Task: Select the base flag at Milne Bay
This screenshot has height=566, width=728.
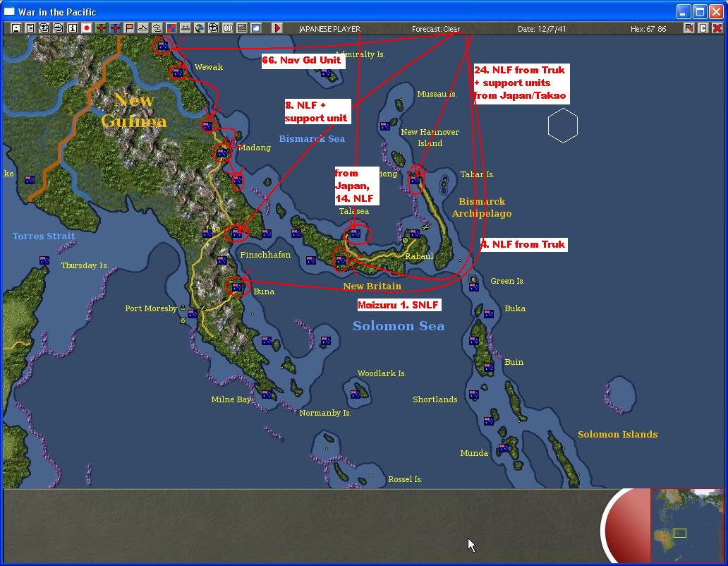Action: click(x=267, y=395)
